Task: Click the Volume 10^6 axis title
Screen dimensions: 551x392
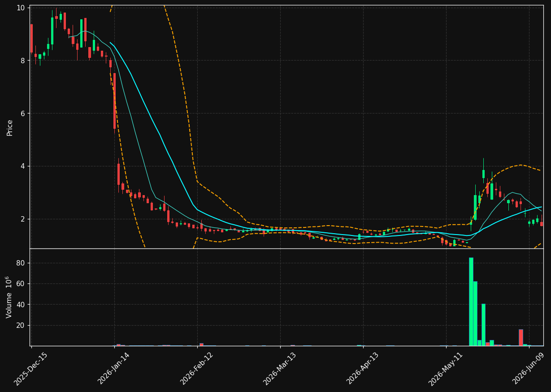Action: [x=9, y=297]
